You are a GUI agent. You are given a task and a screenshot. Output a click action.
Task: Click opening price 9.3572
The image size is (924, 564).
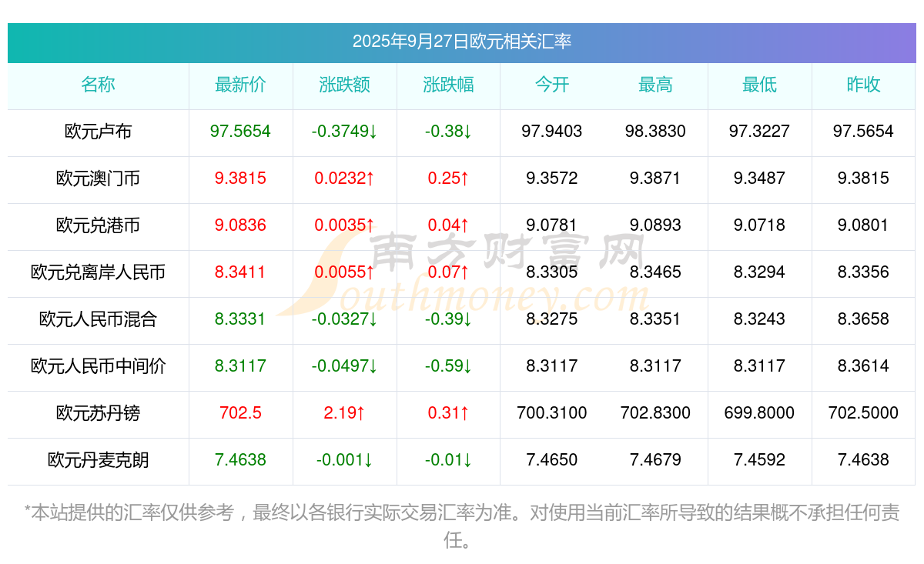(552, 179)
